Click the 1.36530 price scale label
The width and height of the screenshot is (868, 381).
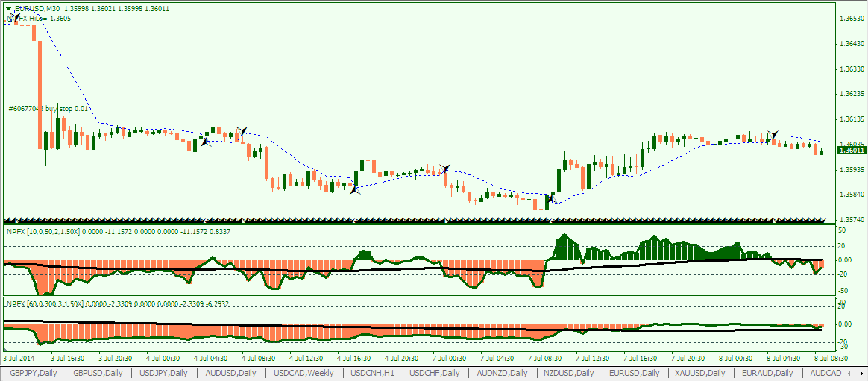[x=850, y=19]
